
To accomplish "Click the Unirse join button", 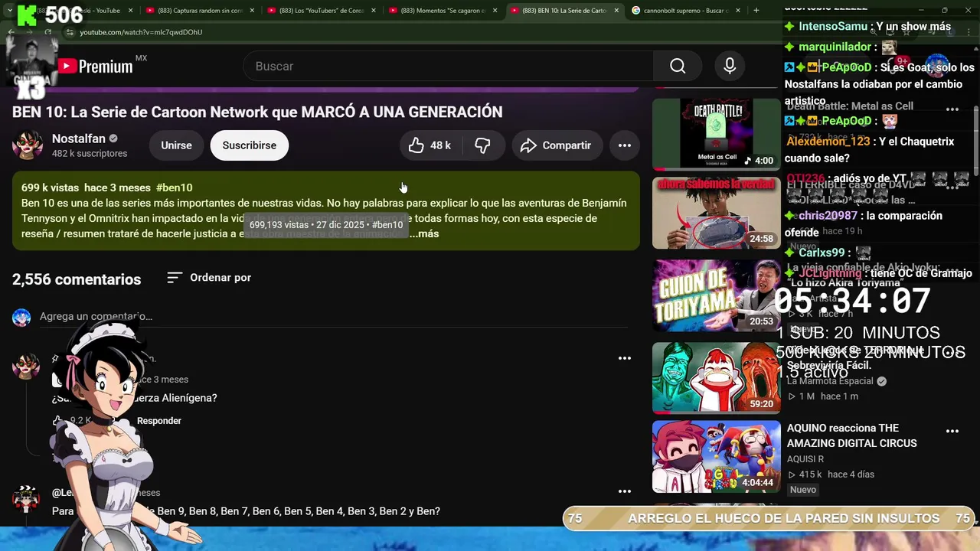I will (176, 145).
